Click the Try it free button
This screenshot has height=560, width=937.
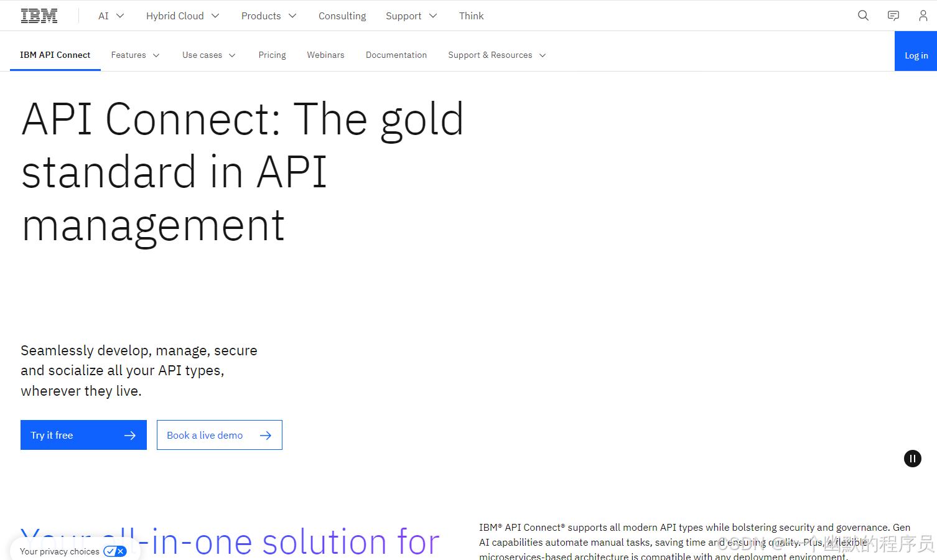tap(83, 435)
